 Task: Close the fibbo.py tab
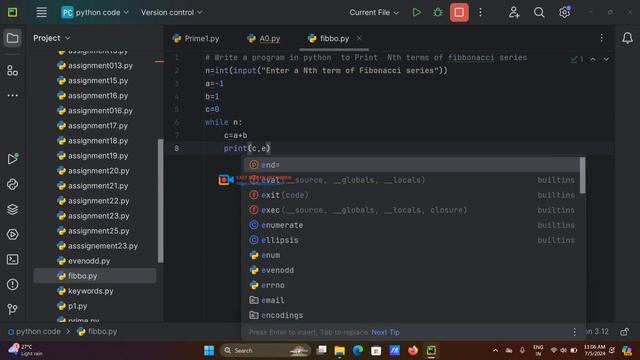359,38
